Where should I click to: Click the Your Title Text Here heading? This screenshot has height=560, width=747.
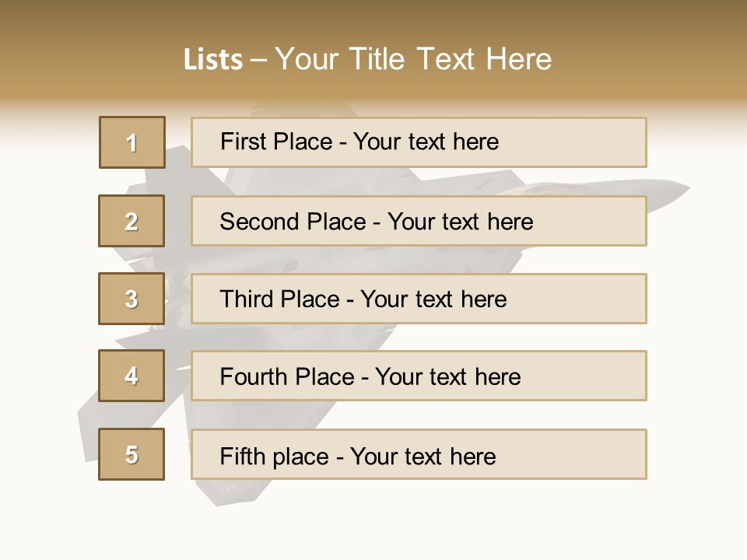coord(413,59)
